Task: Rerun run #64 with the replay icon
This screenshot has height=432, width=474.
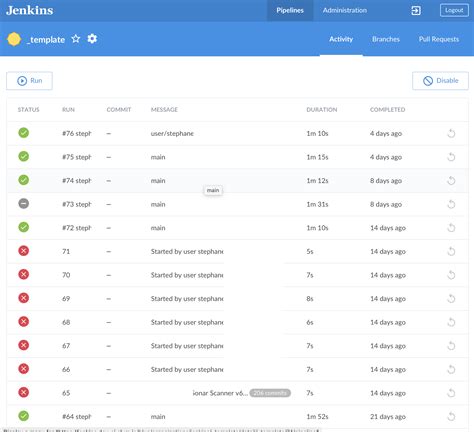Action: click(451, 417)
